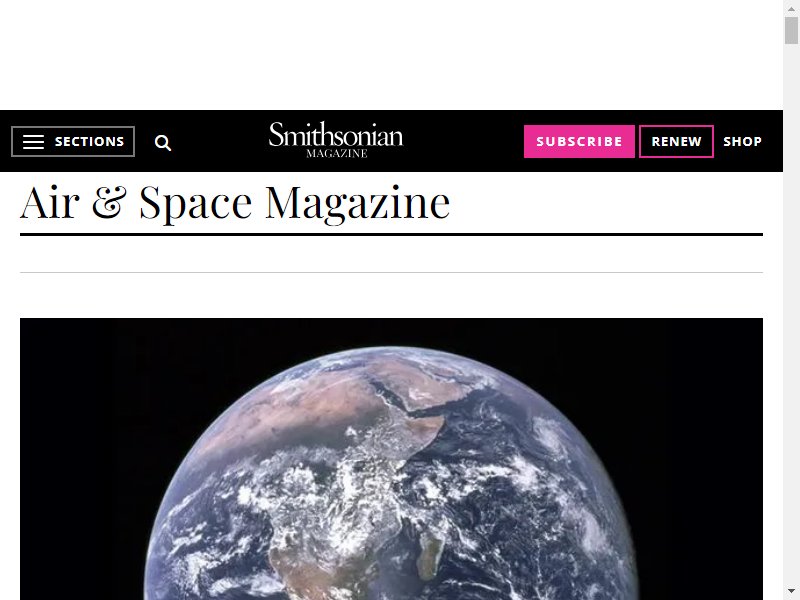Click the blank advertisement area above header
Image resolution: width=800 pixels, height=600 pixels.
[x=391, y=55]
